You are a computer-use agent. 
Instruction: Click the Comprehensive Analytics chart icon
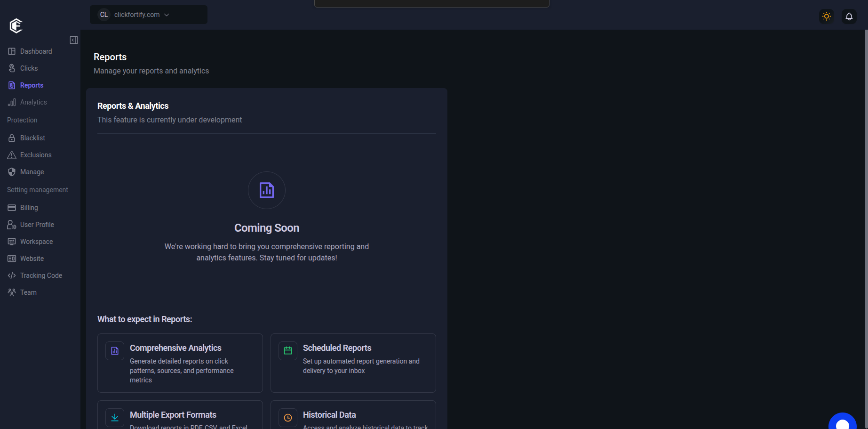(114, 350)
